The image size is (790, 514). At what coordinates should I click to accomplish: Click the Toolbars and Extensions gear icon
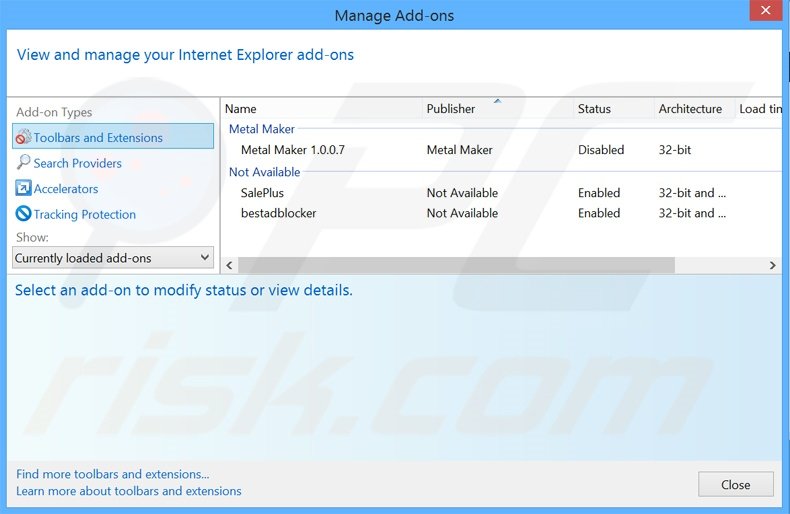click(x=23, y=137)
